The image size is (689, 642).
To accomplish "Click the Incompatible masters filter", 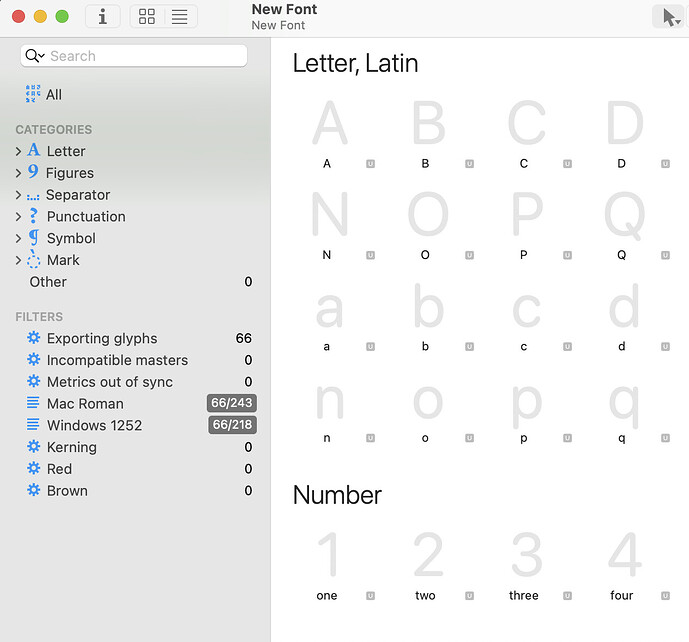I will [117, 360].
